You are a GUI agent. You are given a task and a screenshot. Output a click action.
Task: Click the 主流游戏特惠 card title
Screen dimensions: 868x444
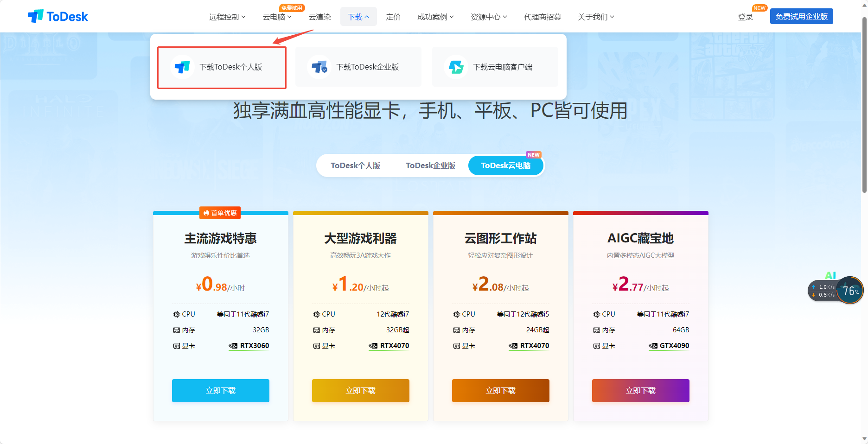(x=221, y=238)
